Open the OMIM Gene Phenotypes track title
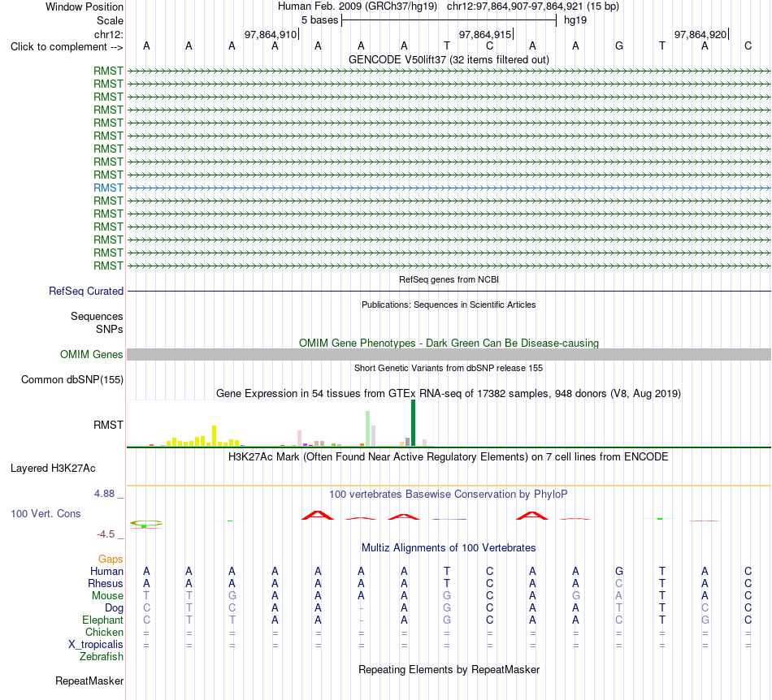This screenshot has width=772, height=700. coord(449,343)
